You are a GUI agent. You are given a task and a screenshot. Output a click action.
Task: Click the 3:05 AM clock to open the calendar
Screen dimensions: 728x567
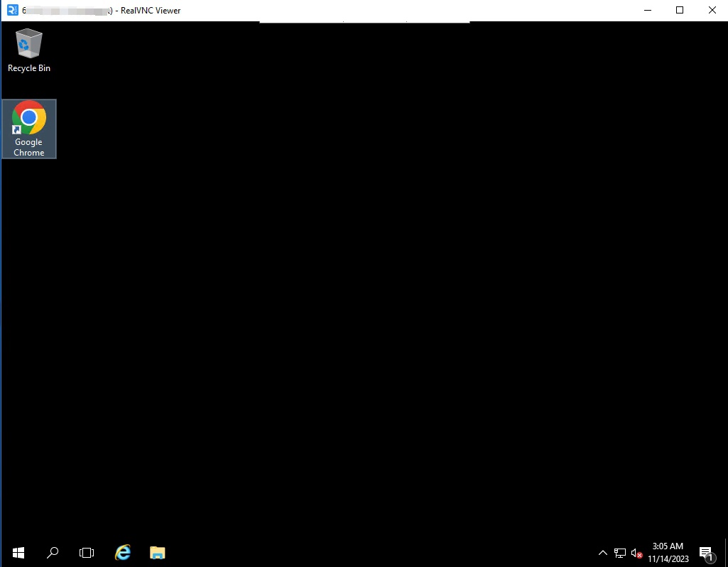point(668,546)
